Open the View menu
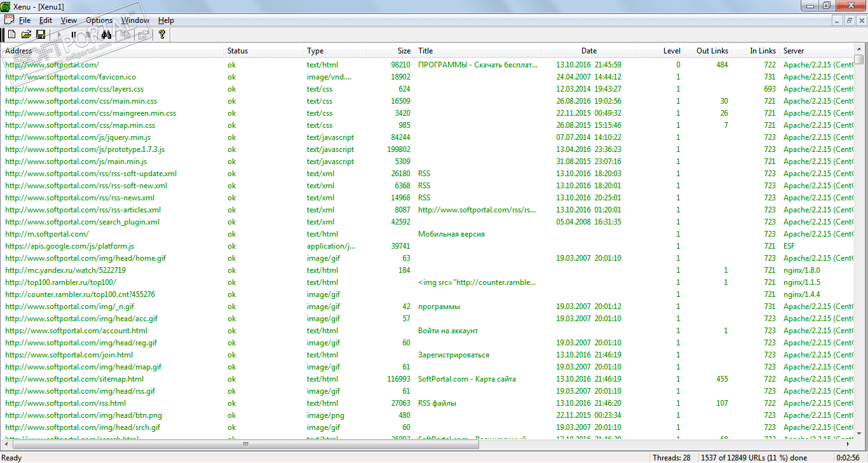 [69, 20]
